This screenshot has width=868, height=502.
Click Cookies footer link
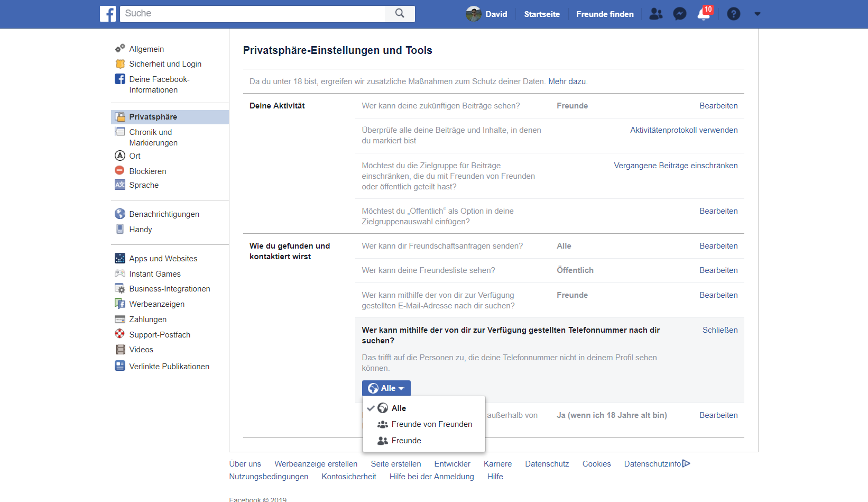[x=596, y=464]
